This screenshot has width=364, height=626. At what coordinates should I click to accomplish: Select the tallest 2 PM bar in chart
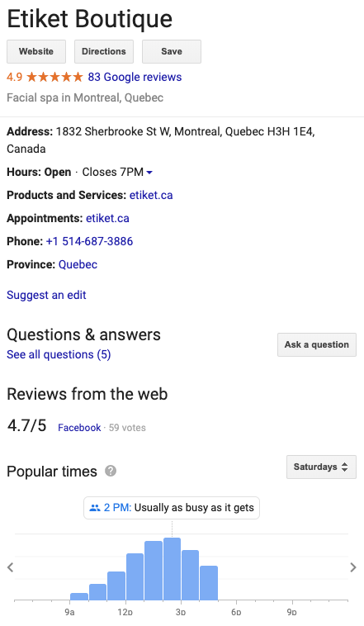pyautogui.click(x=172, y=569)
